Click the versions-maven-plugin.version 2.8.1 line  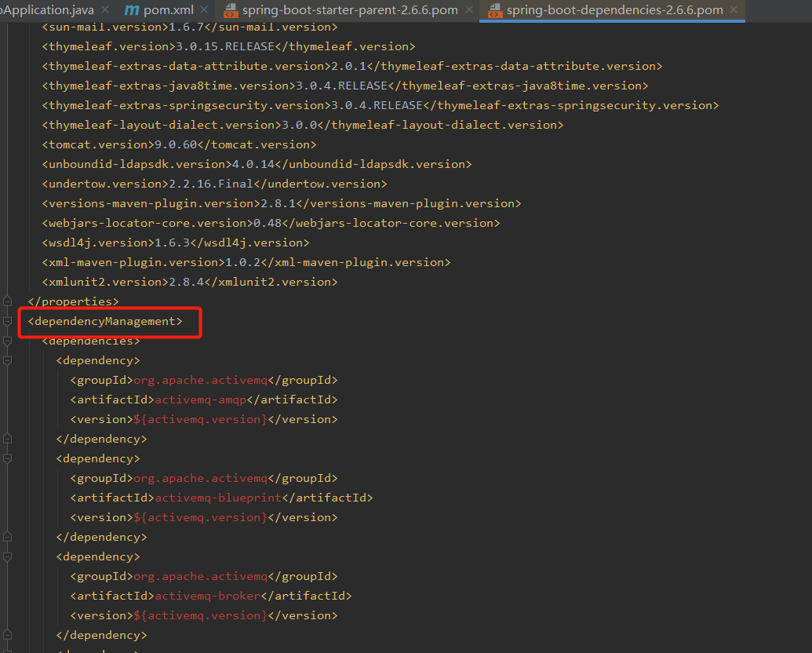281,204
